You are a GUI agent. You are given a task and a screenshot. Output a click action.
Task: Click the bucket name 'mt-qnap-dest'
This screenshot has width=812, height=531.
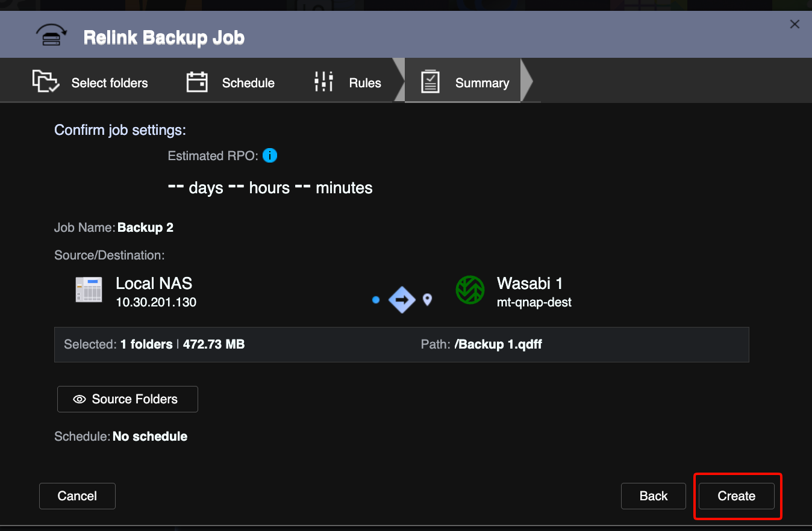tap(534, 302)
